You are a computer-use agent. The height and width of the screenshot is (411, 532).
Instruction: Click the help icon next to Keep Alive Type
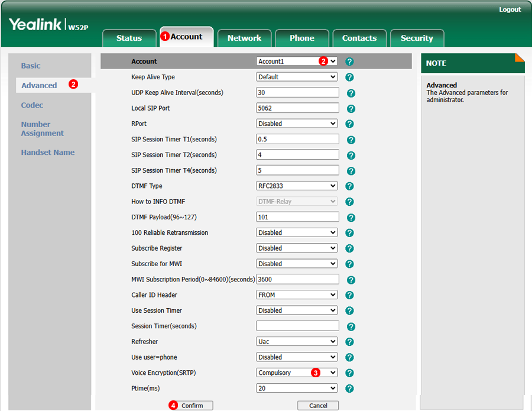pyautogui.click(x=349, y=77)
